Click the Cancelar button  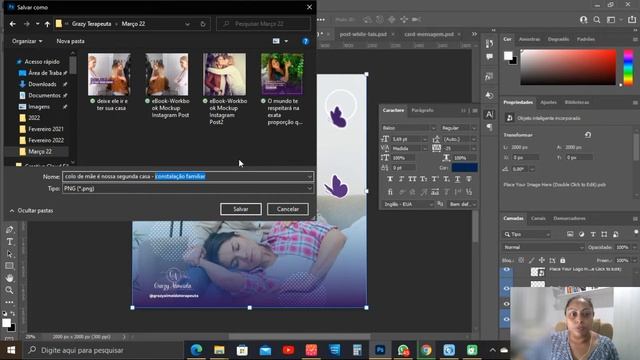tap(288, 209)
